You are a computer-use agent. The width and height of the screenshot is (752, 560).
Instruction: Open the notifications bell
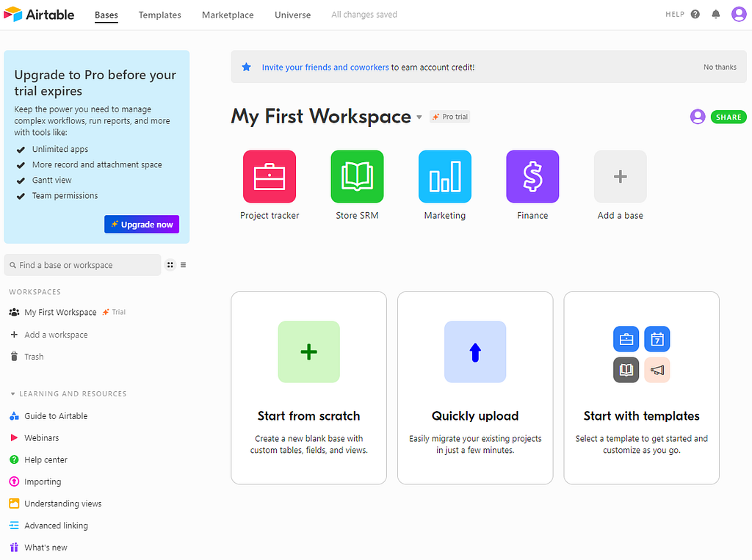coord(715,15)
